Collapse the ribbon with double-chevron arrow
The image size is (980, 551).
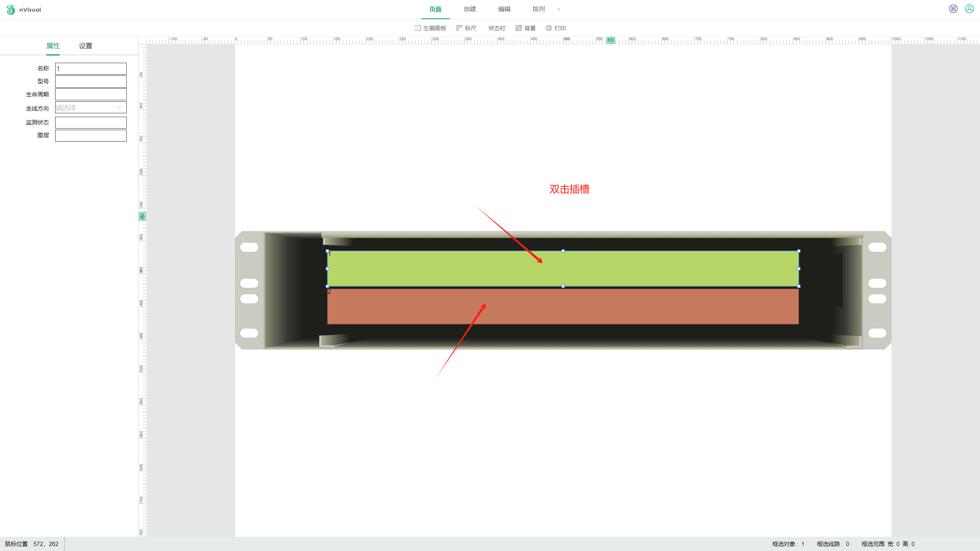pos(559,10)
